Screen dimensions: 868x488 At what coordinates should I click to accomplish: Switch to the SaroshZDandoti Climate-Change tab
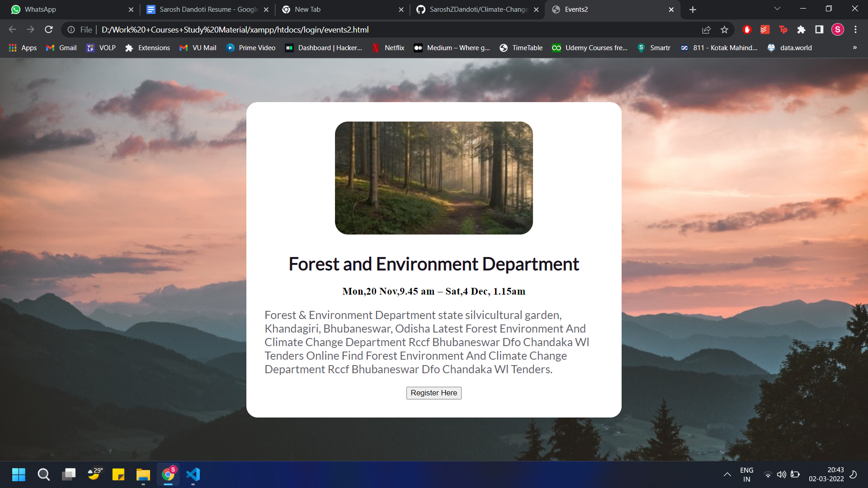point(475,9)
